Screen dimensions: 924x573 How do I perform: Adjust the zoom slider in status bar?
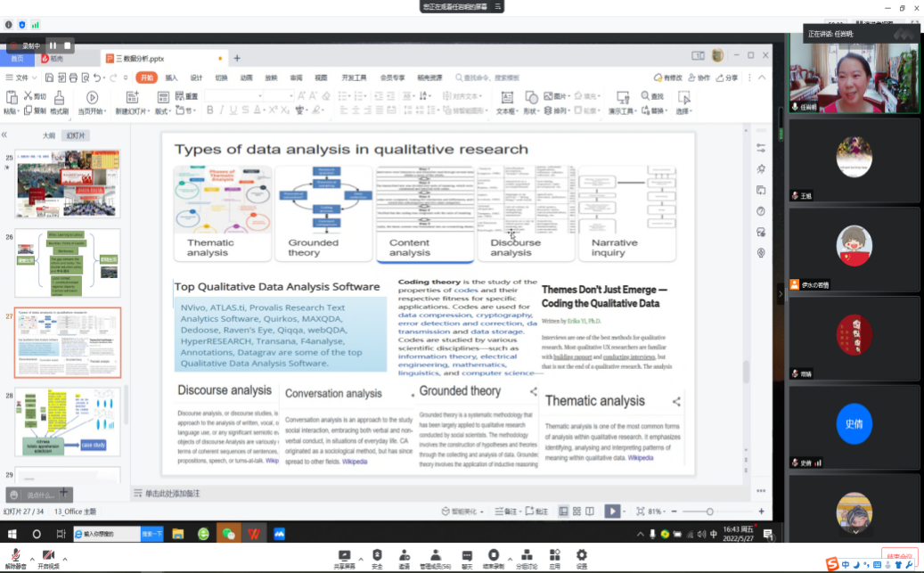click(x=709, y=512)
